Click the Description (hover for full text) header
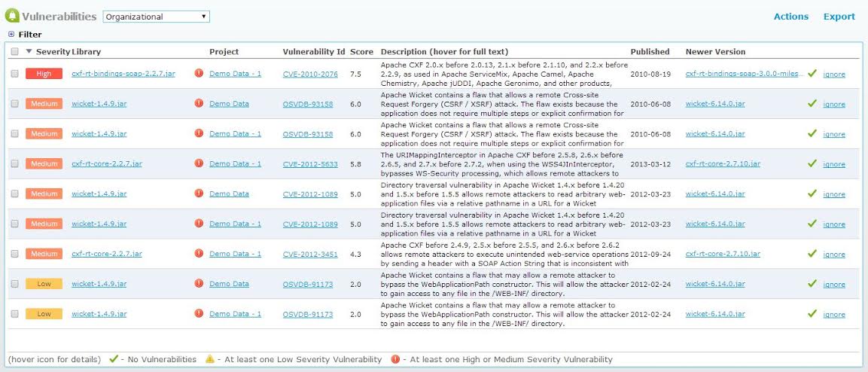Viewport: 868px width, 372px height. click(444, 51)
